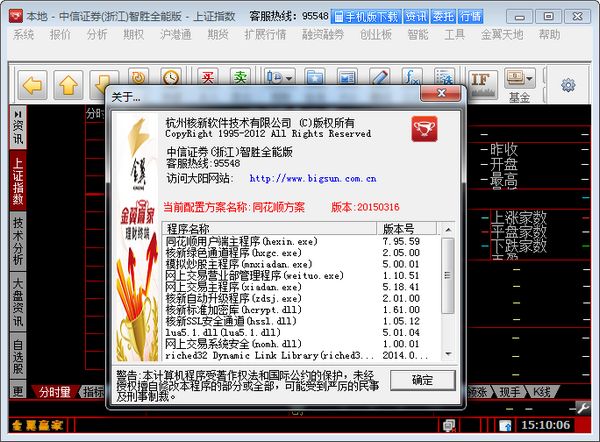Click the 程序名称 column header

269,229
